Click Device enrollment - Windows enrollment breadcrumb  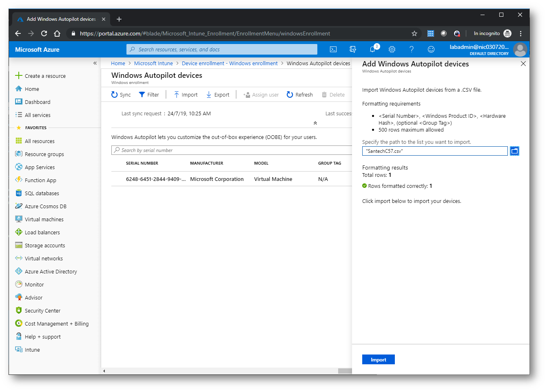click(230, 63)
